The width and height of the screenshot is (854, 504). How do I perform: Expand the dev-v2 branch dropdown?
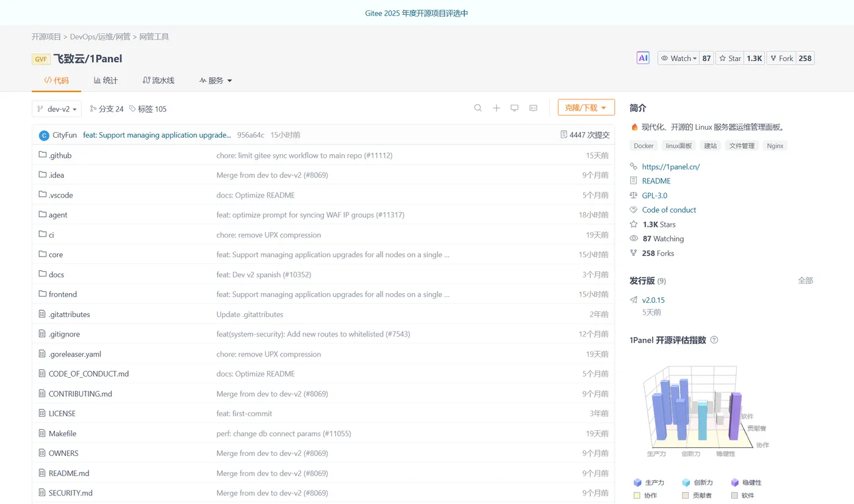57,108
